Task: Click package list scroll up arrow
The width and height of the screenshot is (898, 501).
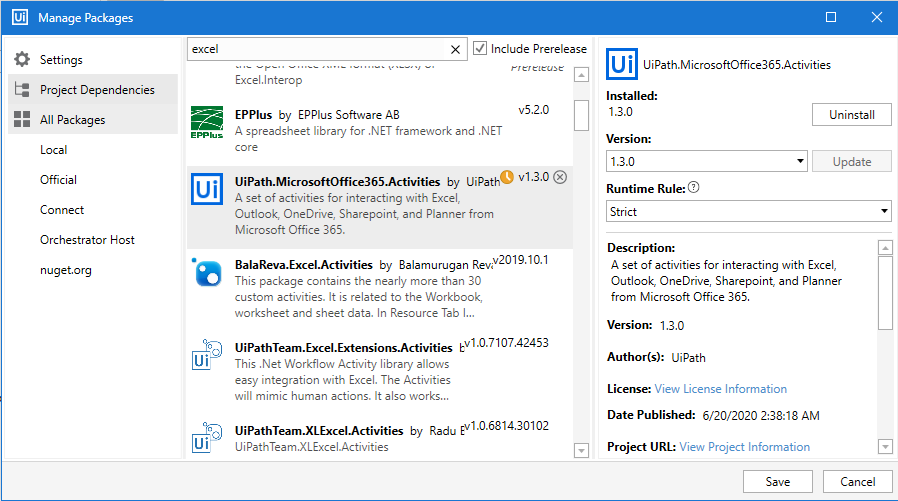Action: point(581,75)
